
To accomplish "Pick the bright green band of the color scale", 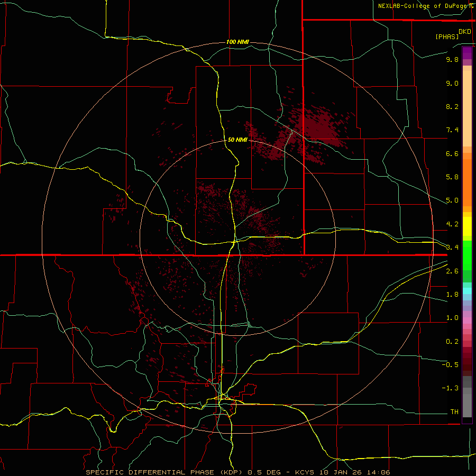I will pyautogui.click(x=467, y=255).
